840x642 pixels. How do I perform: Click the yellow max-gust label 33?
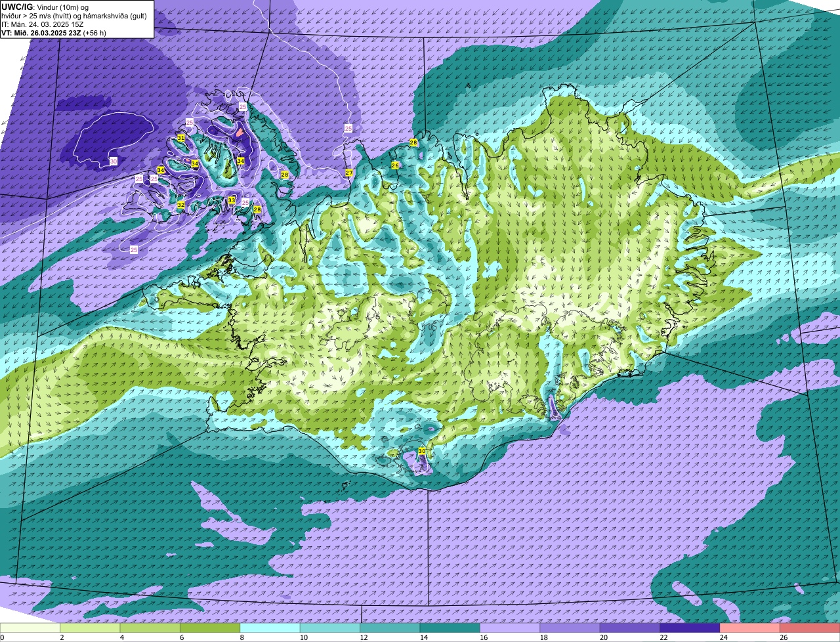[232, 200]
